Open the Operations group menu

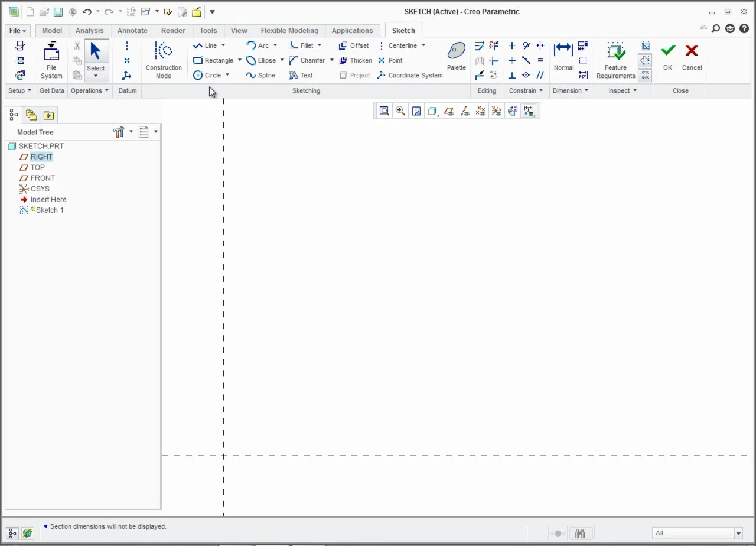pos(90,90)
